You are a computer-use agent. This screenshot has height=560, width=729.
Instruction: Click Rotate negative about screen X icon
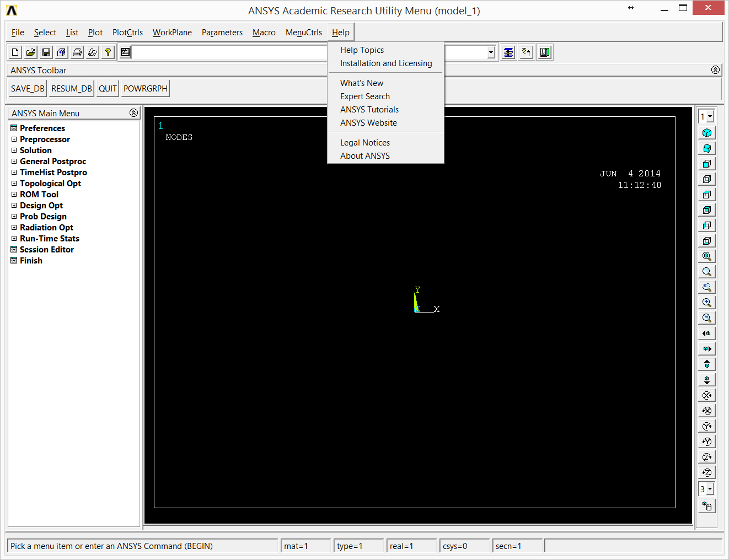point(707,411)
